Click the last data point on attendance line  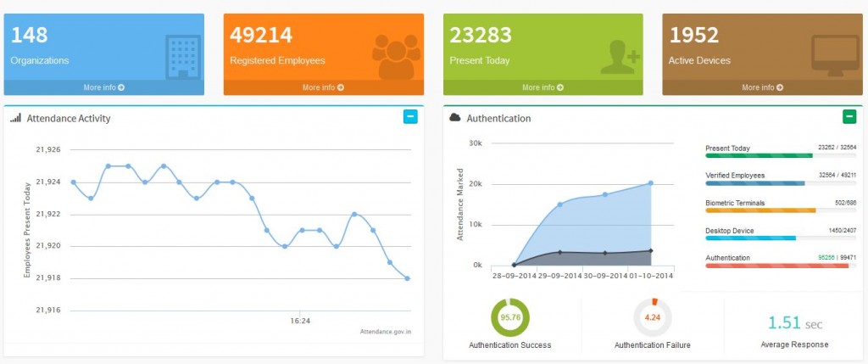pyautogui.click(x=408, y=278)
